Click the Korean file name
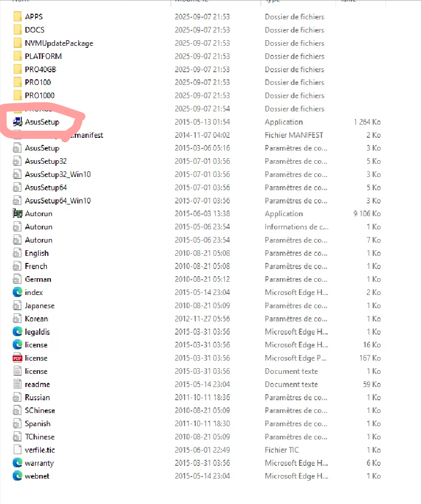 coord(37,318)
